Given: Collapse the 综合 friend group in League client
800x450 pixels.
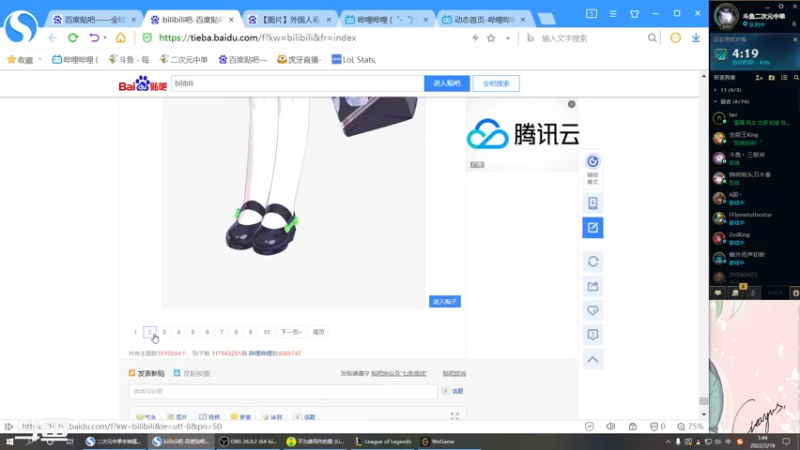Looking at the screenshot, I should (x=715, y=102).
